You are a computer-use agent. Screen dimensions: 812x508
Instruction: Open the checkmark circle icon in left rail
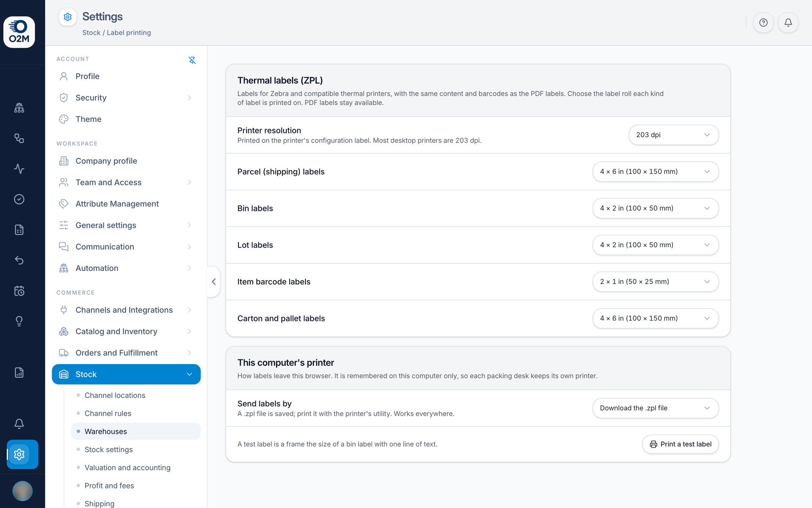pyautogui.click(x=19, y=199)
